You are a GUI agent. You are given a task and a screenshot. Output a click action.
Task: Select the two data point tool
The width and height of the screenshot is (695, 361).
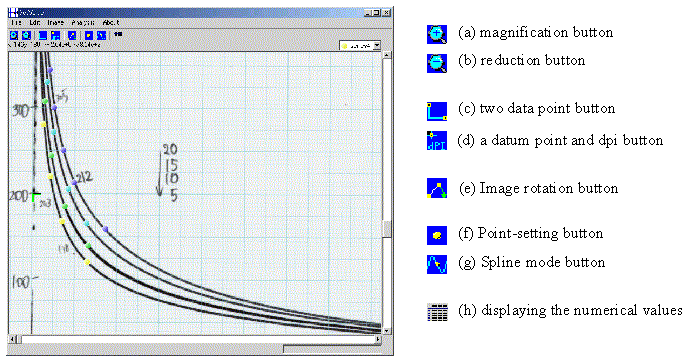(x=43, y=35)
